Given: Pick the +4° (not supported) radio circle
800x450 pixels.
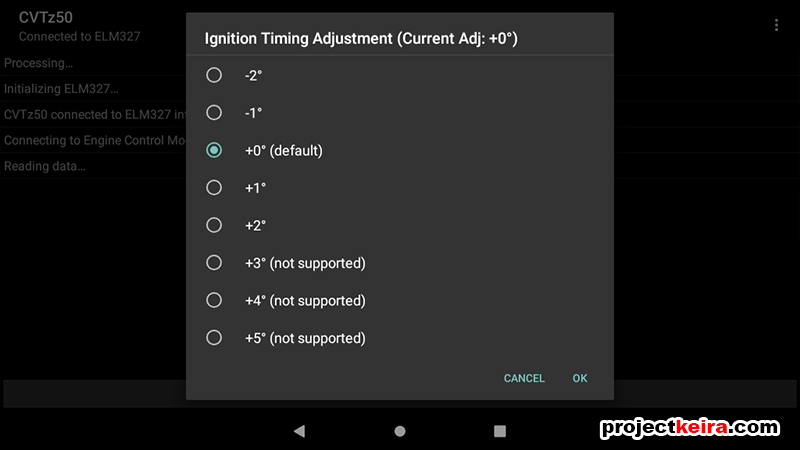Looking at the screenshot, I should tap(214, 300).
